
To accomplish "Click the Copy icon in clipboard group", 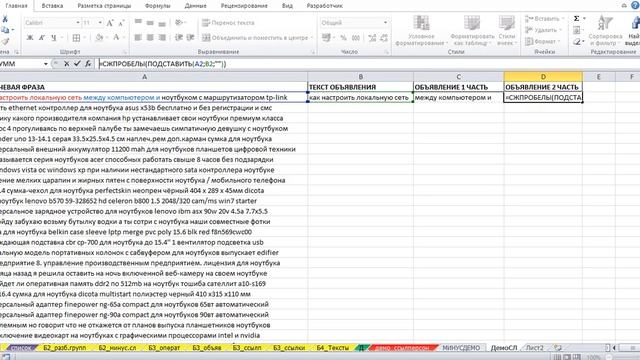I will [5, 30].
